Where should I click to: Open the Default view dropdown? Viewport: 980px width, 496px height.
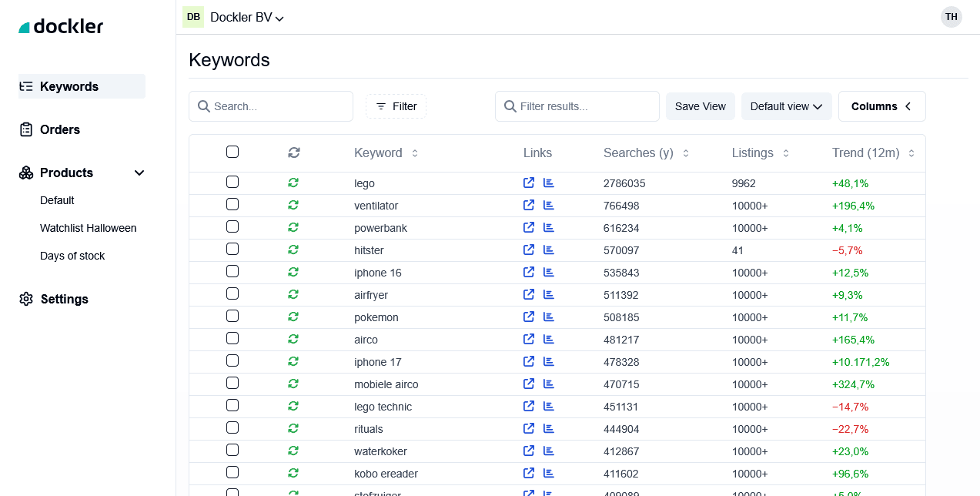click(787, 106)
